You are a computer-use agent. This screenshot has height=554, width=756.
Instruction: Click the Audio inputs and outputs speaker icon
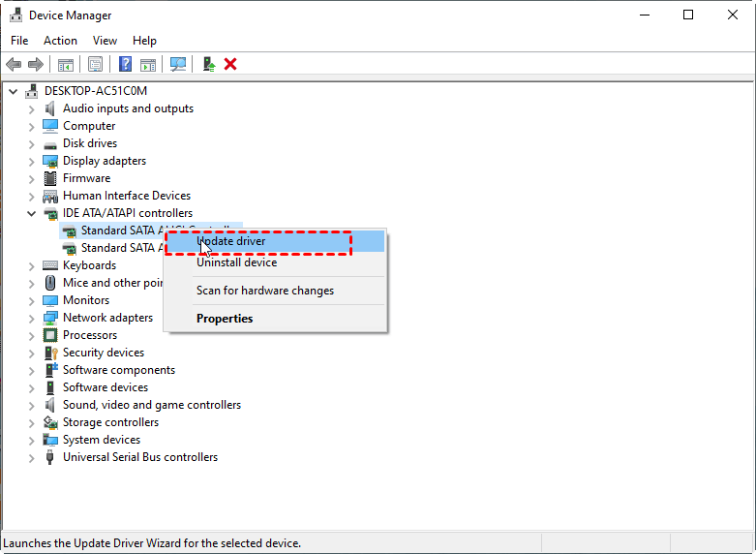pos(50,108)
